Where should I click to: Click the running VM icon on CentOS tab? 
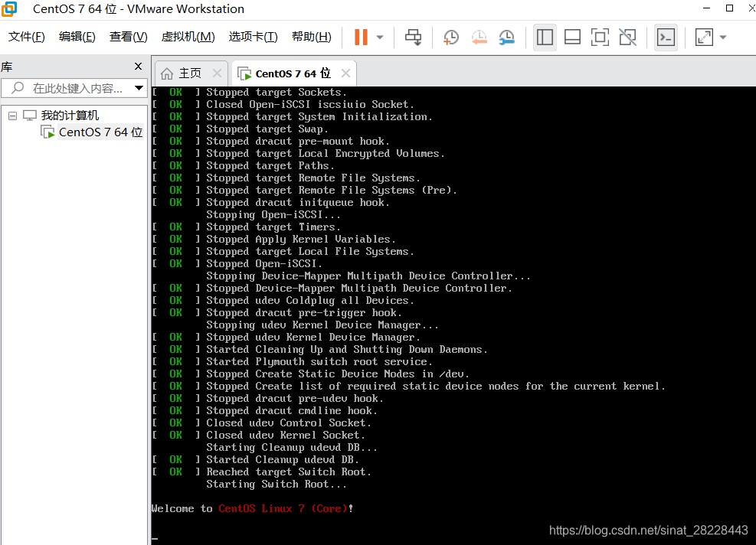coord(244,73)
